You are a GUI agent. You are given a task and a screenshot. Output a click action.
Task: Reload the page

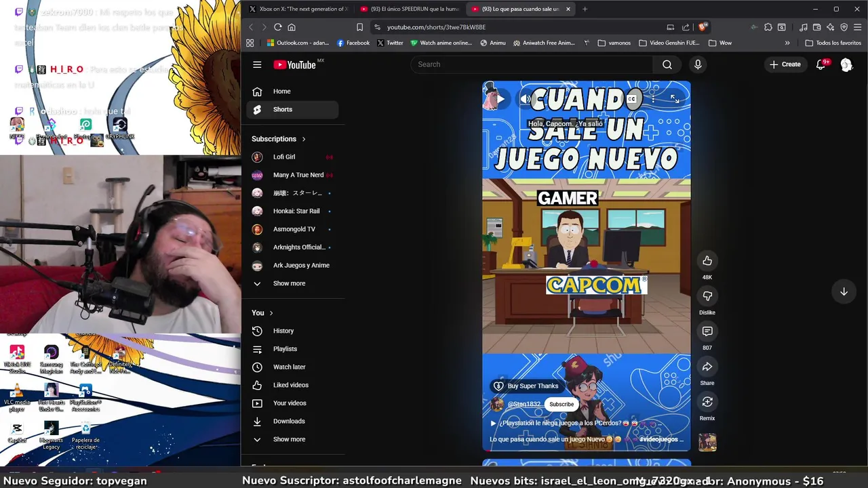pyautogui.click(x=278, y=27)
